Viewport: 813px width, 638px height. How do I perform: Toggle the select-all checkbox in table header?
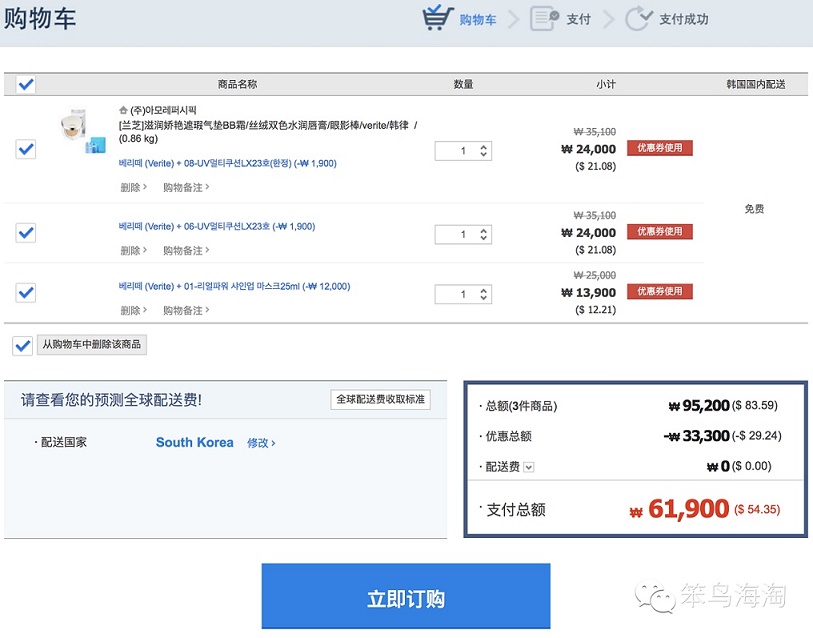coord(25,84)
